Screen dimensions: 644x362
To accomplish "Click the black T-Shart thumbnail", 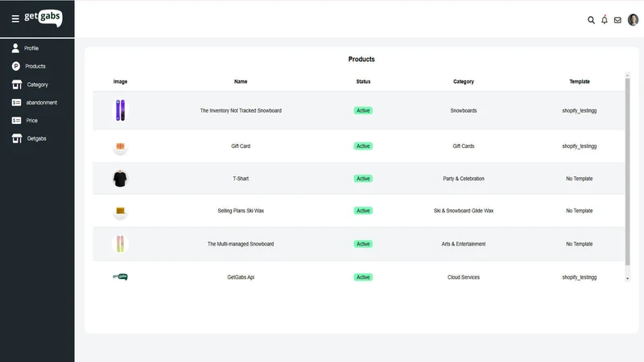I will click(x=120, y=179).
